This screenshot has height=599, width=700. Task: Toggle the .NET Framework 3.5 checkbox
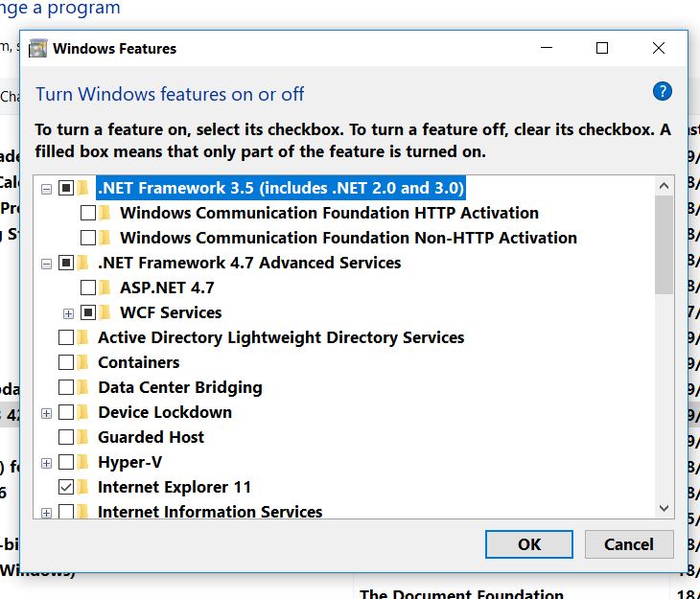pyautogui.click(x=66, y=188)
